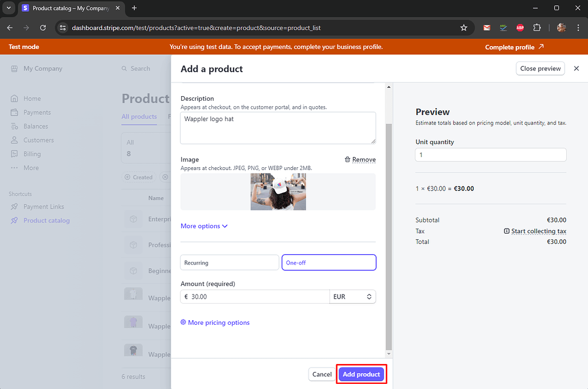Open the EUR currency dropdown

tap(353, 296)
